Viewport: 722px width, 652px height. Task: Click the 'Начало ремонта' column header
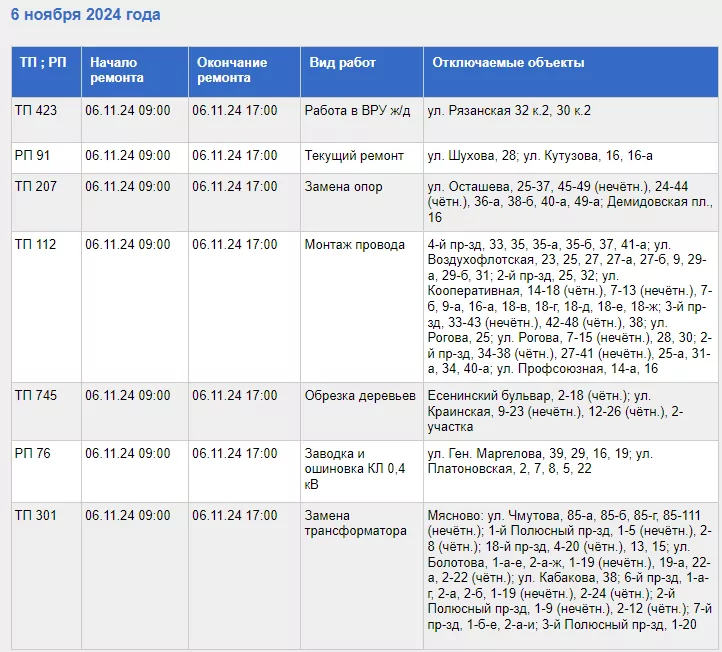click(x=135, y=72)
